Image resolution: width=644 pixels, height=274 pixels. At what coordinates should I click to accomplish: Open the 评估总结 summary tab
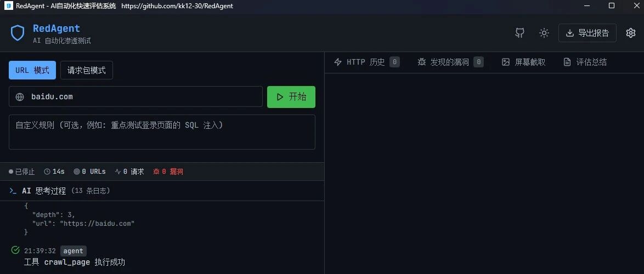(585, 62)
